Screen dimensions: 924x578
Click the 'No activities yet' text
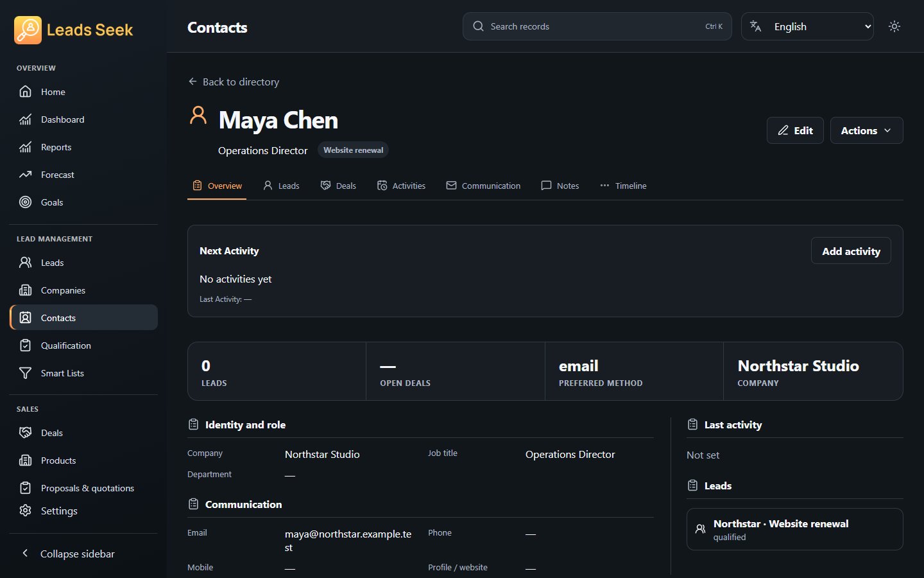(x=235, y=279)
